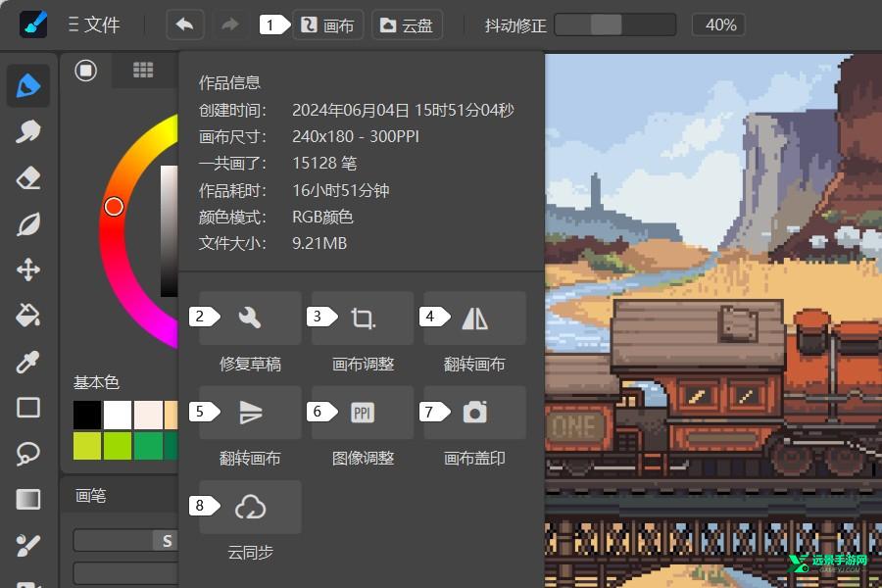Open 图像调整 with the PPI icon

point(363,413)
